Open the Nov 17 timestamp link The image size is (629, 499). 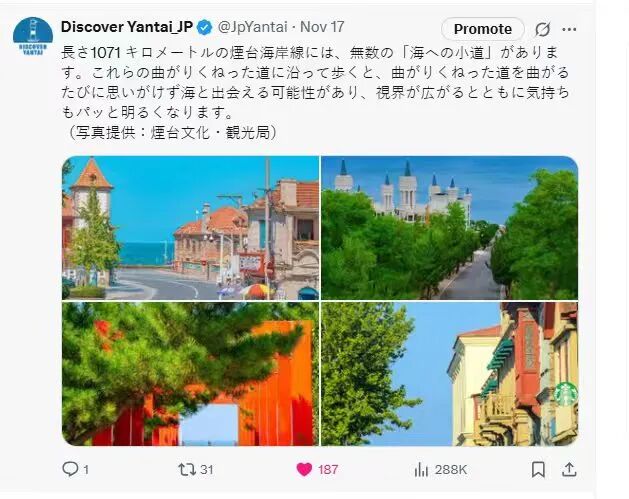(x=322, y=27)
